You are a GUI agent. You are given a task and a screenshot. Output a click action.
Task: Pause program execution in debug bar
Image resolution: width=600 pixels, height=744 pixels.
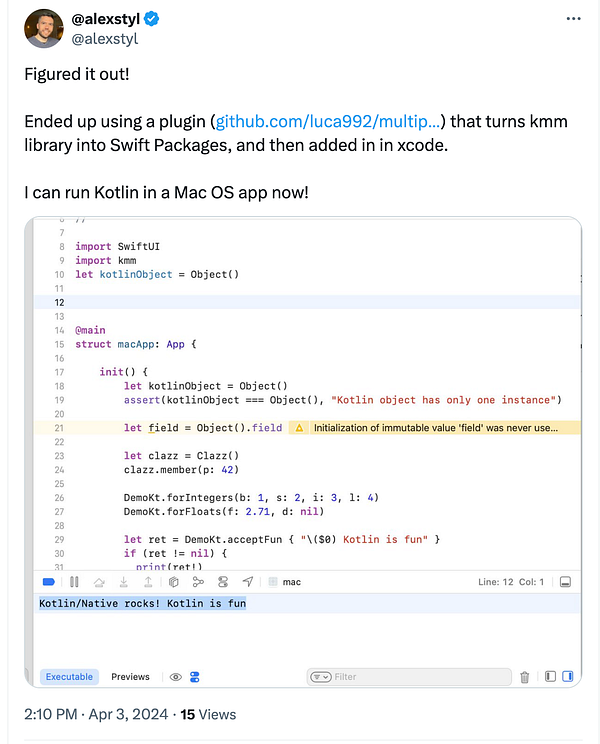(x=74, y=582)
